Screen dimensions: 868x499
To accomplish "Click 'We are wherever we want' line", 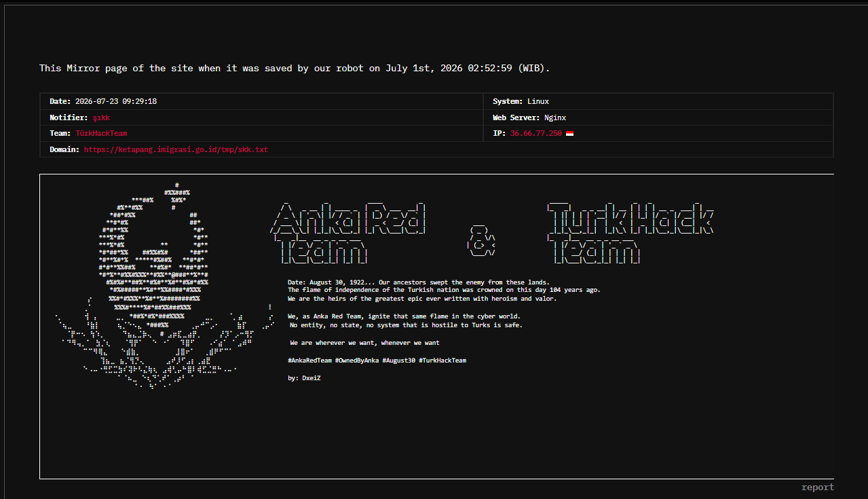I will point(364,343).
